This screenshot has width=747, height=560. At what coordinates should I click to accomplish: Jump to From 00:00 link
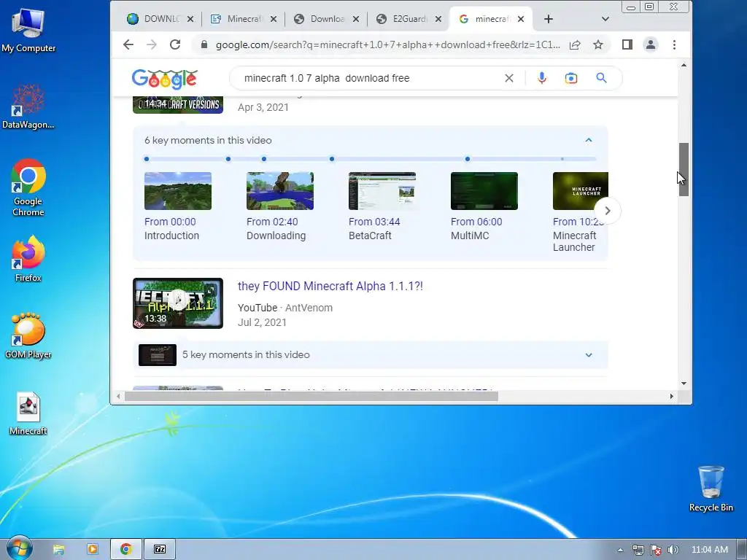170,222
